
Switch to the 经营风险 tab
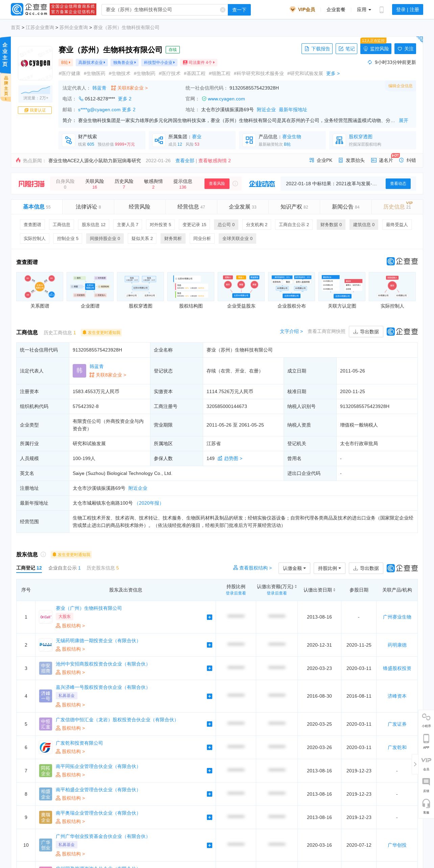point(140,207)
